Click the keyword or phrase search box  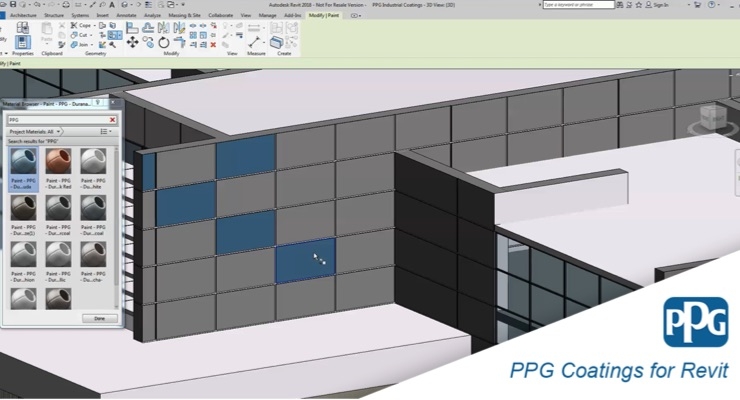click(579, 5)
